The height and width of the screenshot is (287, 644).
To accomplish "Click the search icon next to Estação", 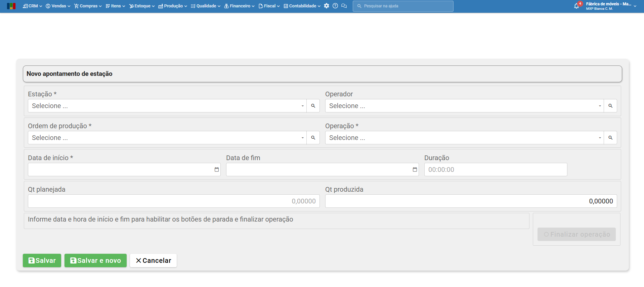I will pyautogui.click(x=313, y=106).
